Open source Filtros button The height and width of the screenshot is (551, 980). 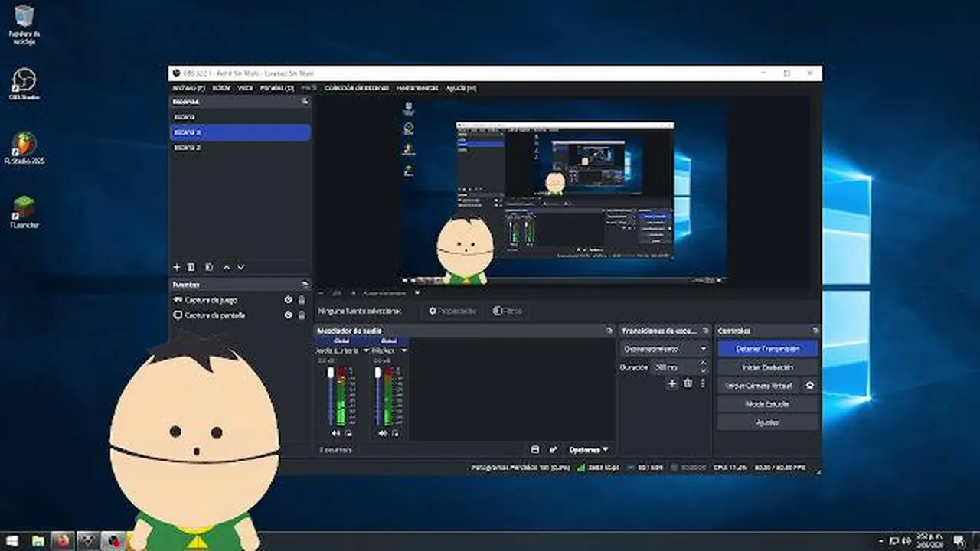point(508,311)
